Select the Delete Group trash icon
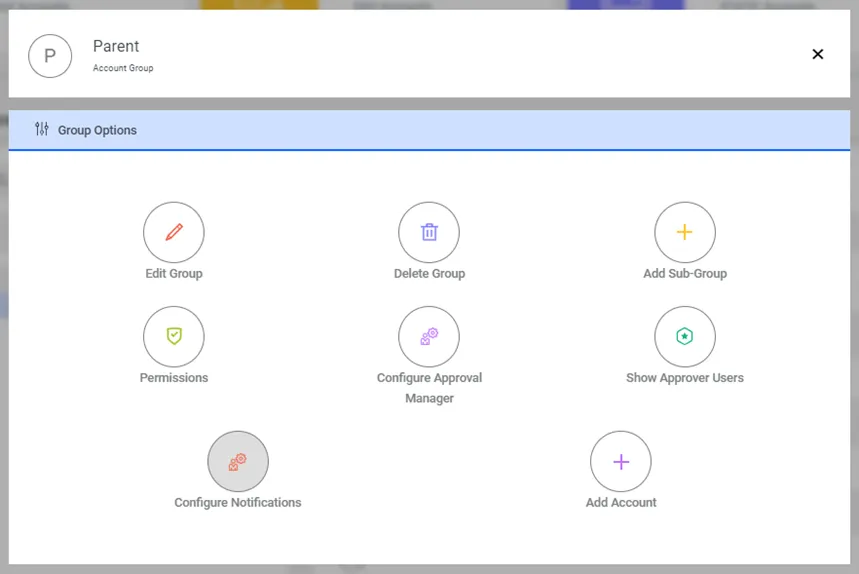 [x=429, y=232]
